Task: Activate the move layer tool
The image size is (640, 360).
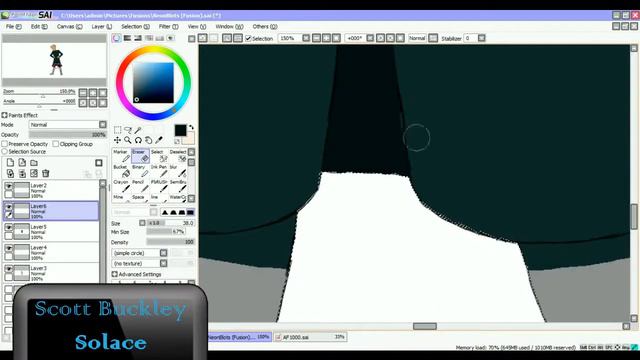Action: click(x=118, y=140)
